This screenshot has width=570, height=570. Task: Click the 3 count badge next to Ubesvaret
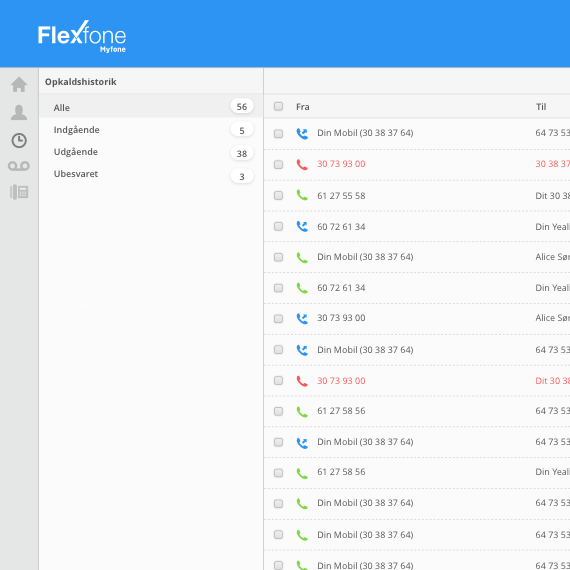click(242, 176)
